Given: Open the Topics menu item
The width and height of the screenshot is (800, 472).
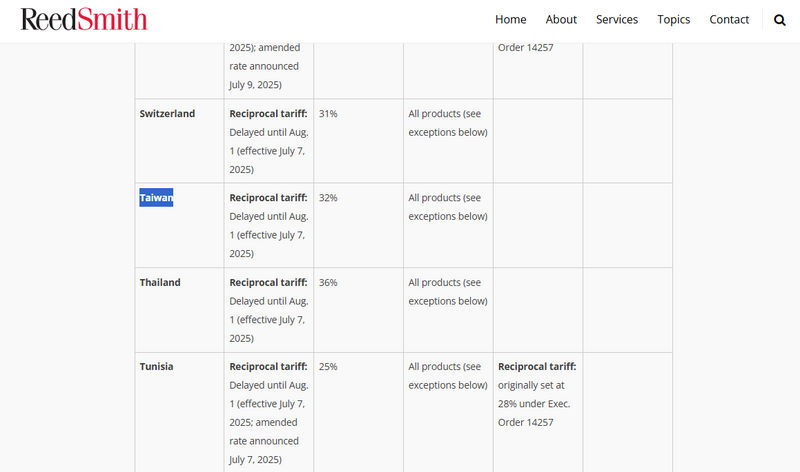Looking at the screenshot, I should [673, 19].
